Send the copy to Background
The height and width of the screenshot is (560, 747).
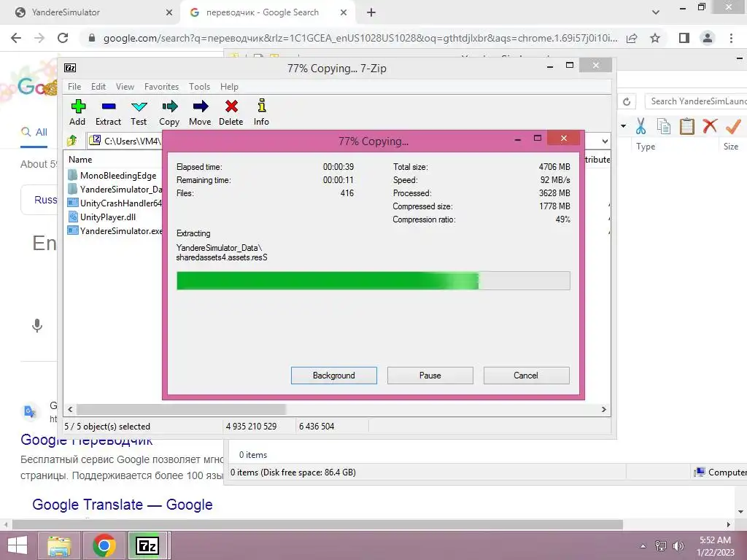coord(334,376)
